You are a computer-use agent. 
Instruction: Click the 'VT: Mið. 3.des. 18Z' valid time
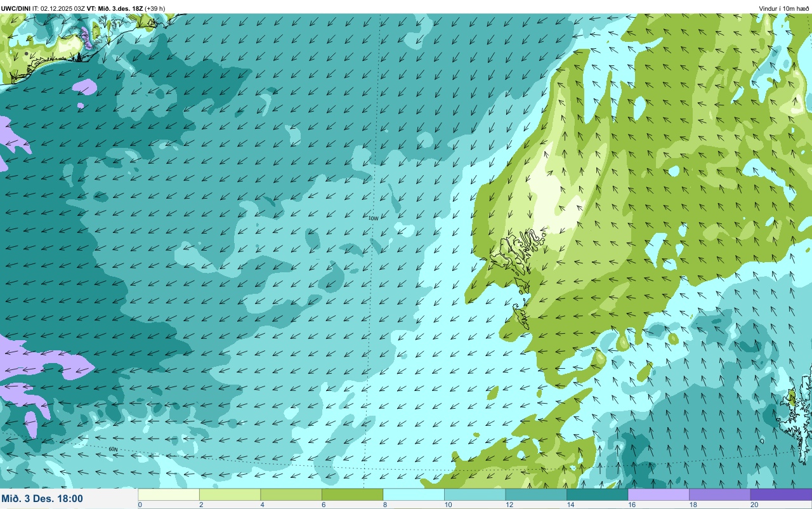114,9
